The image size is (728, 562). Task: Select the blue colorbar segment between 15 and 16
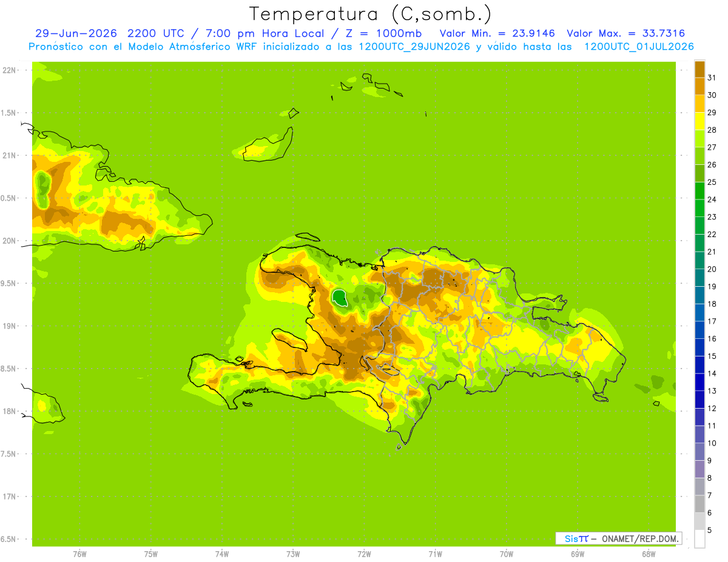(699, 347)
